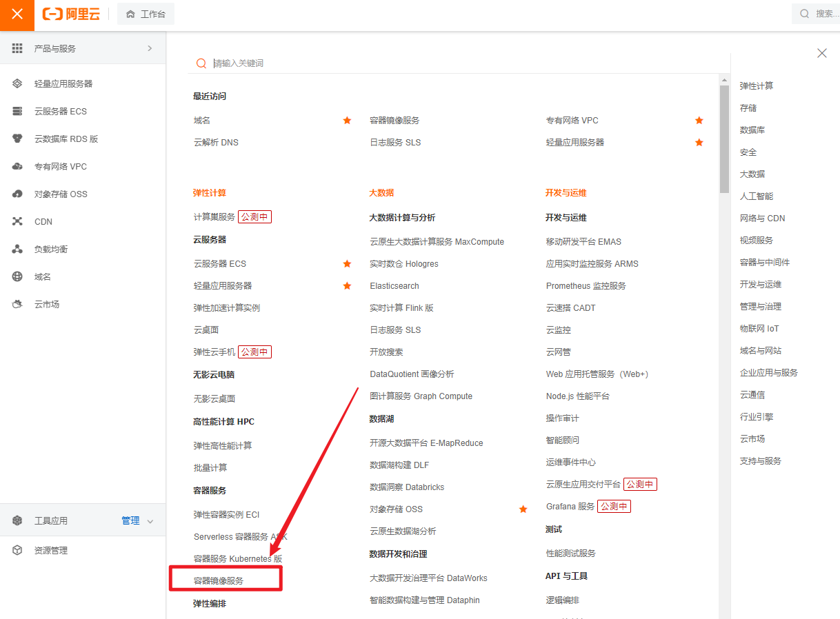840x619 pixels.
Task: Unstar 云服务器 ECS under 弹性计算
Action: pos(347,263)
